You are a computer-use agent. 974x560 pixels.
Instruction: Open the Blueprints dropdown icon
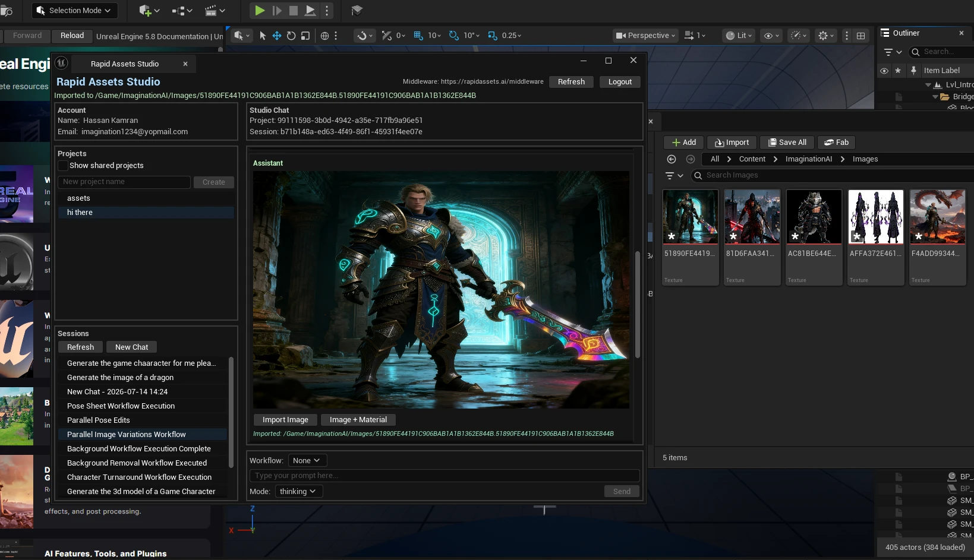[182, 10]
